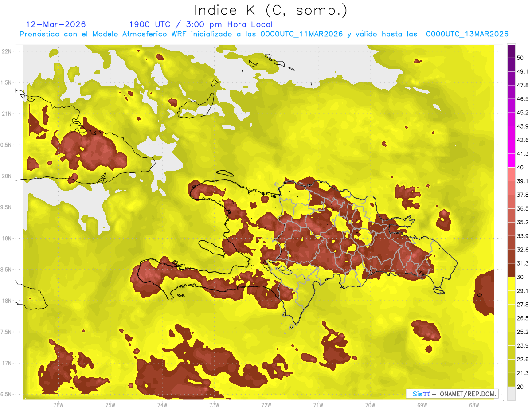The width and height of the screenshot is (532, 411).
Task: Click the '40' legend value
Action: point(520,168)
